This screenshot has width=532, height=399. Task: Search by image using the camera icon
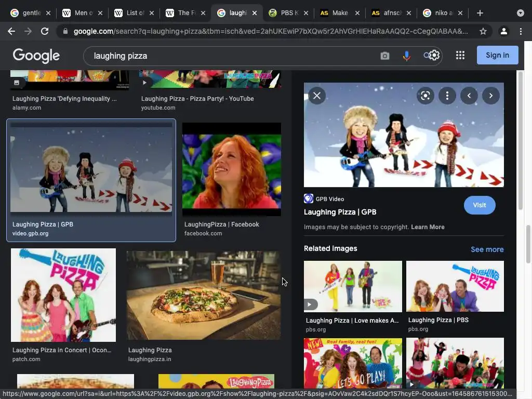385,56
